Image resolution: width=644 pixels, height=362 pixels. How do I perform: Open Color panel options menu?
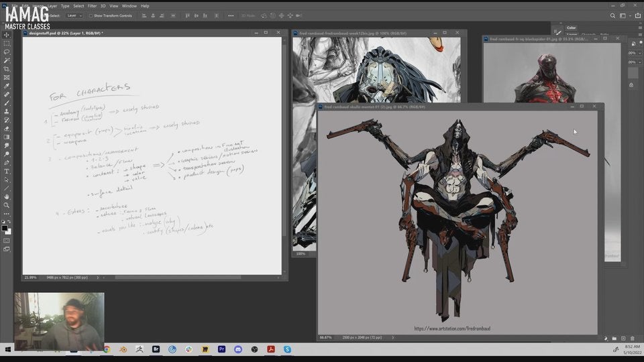pos(641,28)
